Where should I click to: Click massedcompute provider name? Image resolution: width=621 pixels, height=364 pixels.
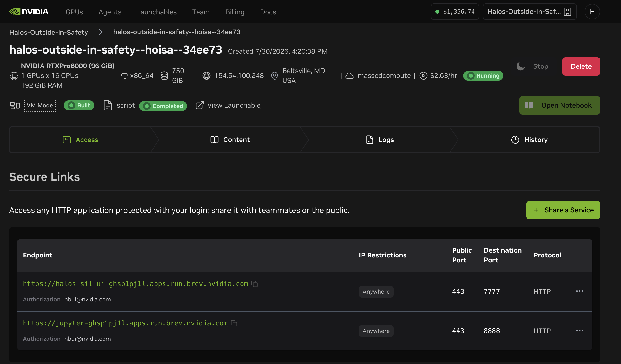coord(384,75)
